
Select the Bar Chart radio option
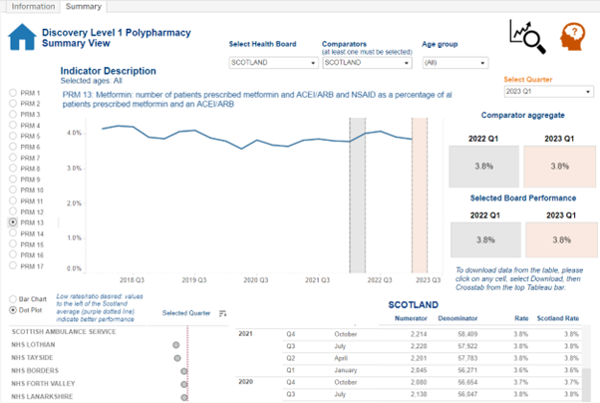point(12,299)
